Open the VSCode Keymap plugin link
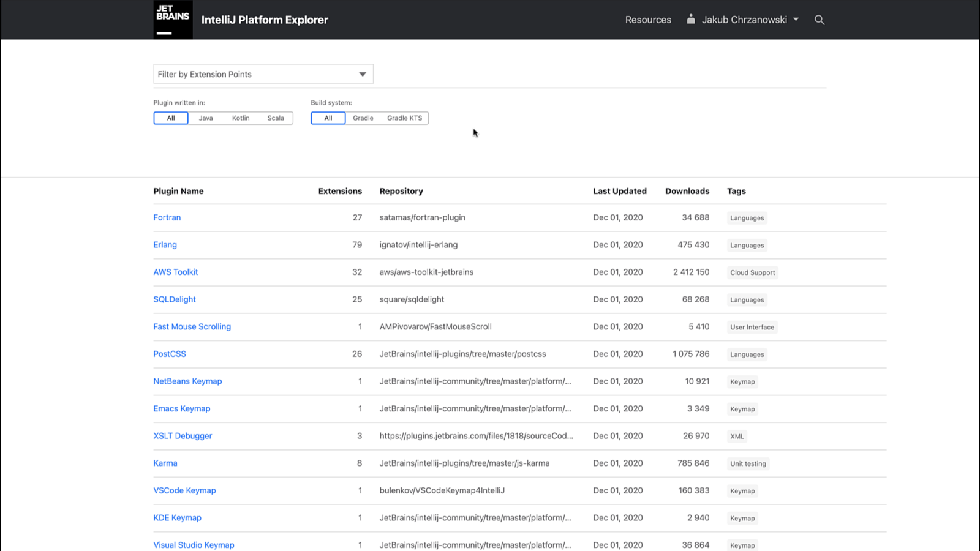Screen dimensions: 980x551 [184, 490]
